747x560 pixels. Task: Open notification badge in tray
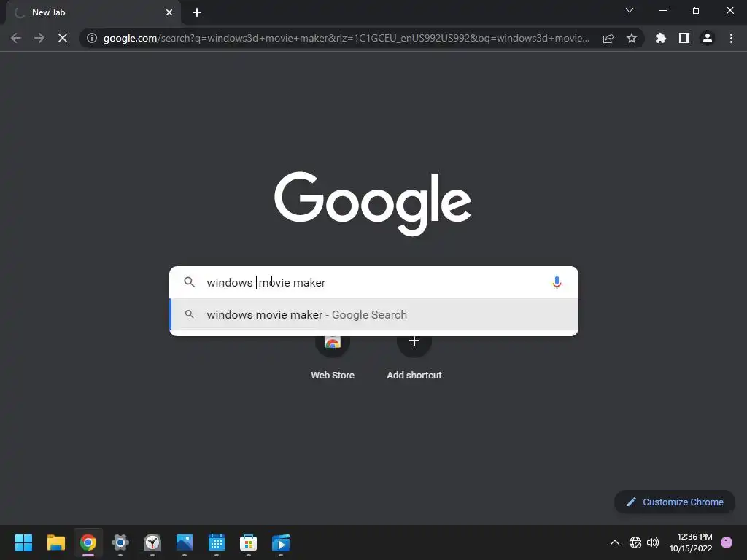727,542
